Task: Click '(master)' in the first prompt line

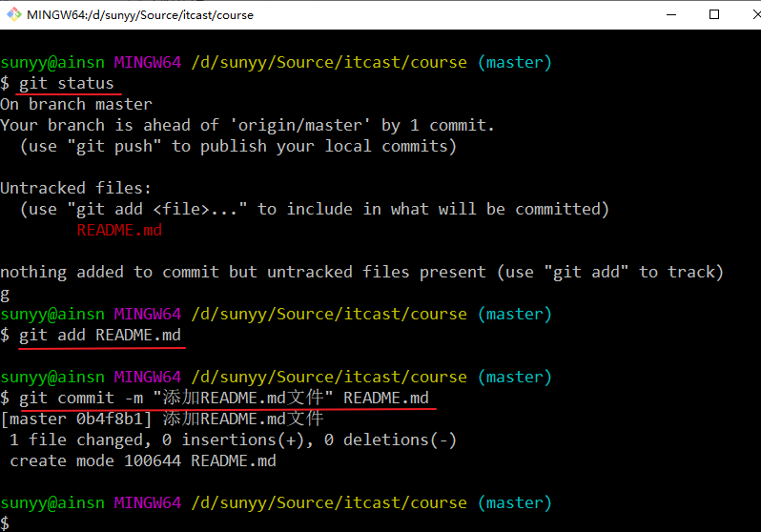Action: tap(514, 63)
